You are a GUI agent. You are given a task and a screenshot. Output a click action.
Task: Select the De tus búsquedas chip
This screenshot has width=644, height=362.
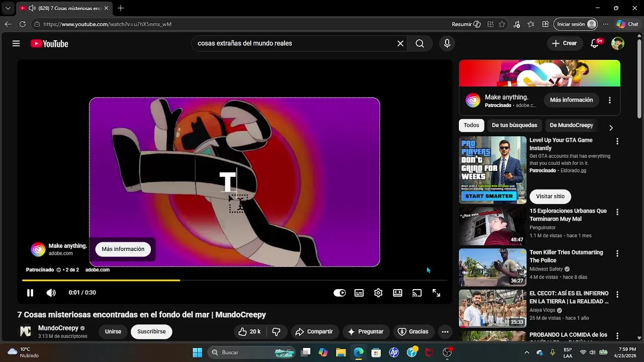click(x=515, y=125)
